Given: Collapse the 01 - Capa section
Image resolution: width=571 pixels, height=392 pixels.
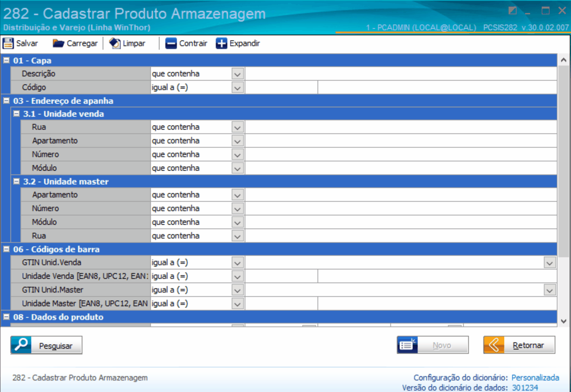Looking at the screenshot, I should [x=6, y=60].
